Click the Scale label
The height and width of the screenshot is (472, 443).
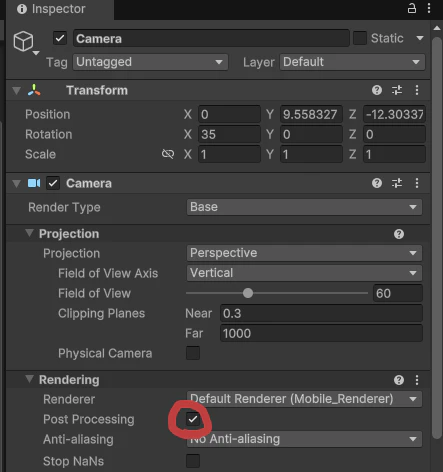pyautogui.click(x=40, y=154)
